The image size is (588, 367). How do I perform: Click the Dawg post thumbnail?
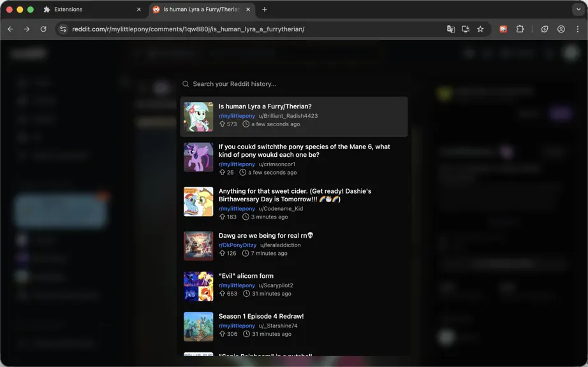(x=198, y=246)
